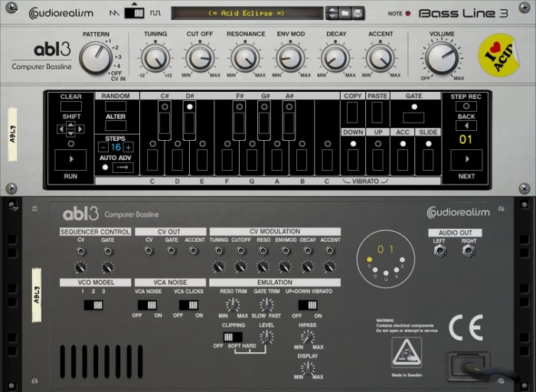Click the Tuning knob
Image resolution: width=536 pixels, height=392 pixels.
pos(155,57)
